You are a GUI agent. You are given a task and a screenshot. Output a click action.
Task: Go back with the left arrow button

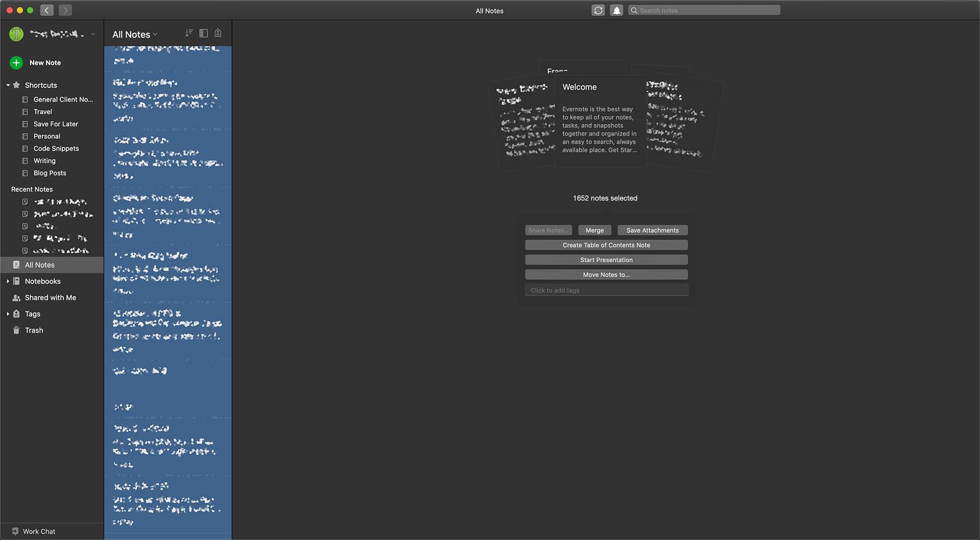point(47,10)
